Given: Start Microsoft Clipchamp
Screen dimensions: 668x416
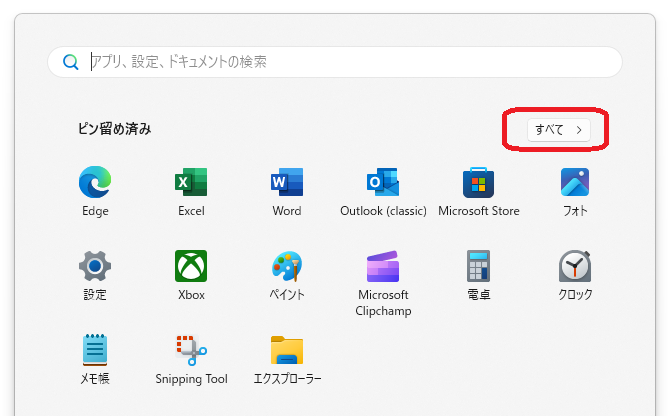Looking at the screenshot, I should (383, 266).
